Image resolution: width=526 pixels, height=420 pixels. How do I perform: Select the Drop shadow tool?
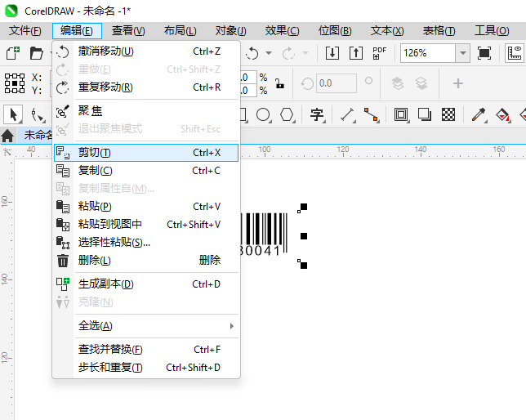tap(425, 115)
